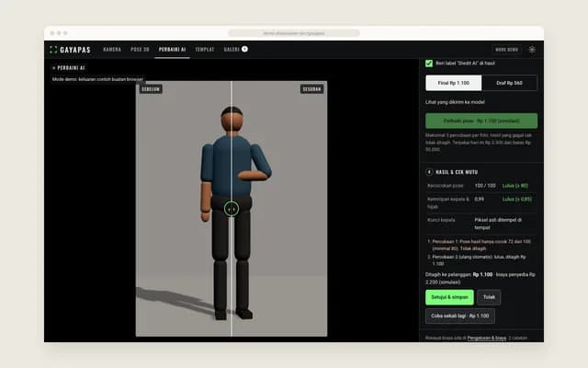Uncheck the 'Diedit AI' label checkbox
Viewport: 588px width, 368px height.
pyautogui.click(x=429, y=63)
